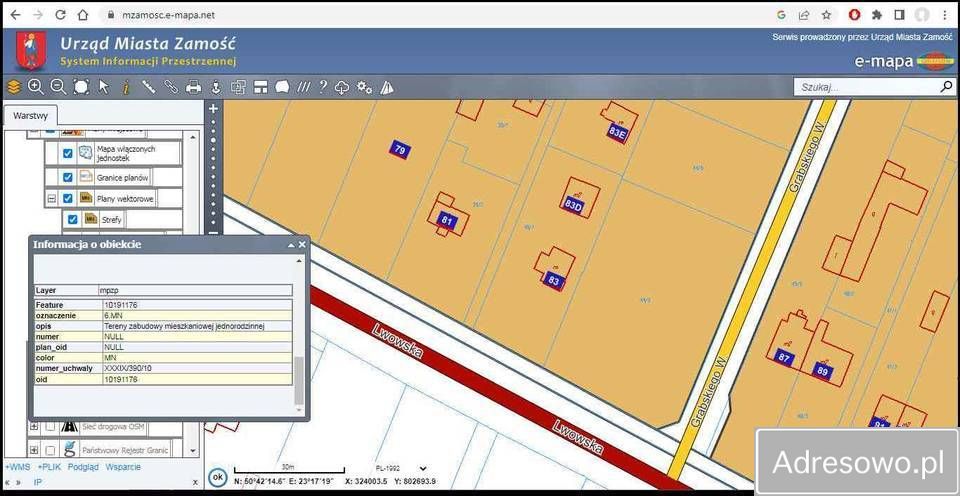
Task: Click the full extent zoom tool
Action: (81, 88)
